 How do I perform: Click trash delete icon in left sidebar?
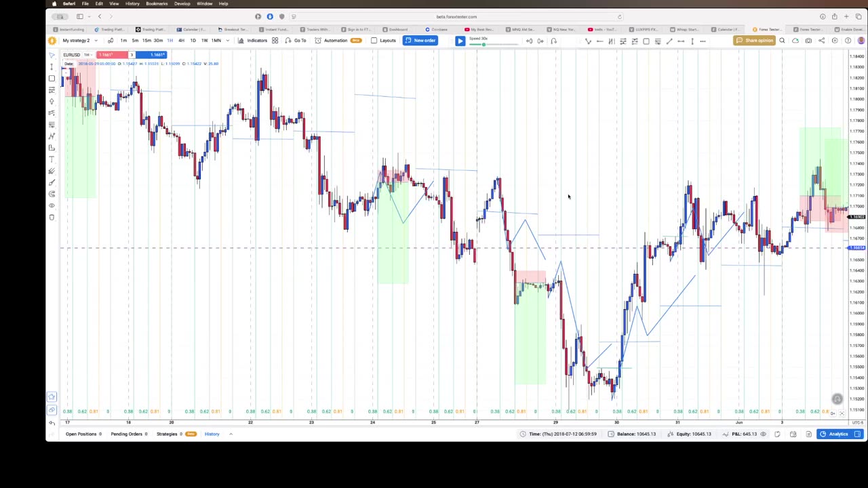(x=52, y=217)
